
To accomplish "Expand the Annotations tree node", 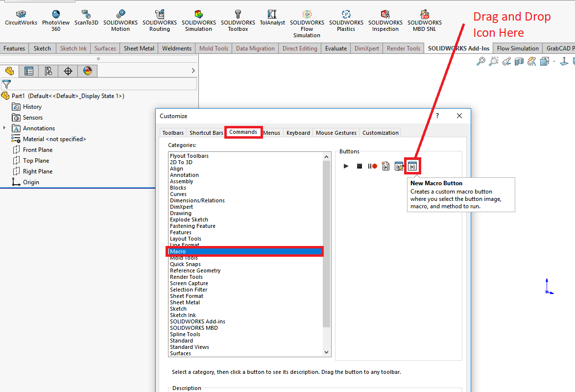I will click(x=4, y=128).
